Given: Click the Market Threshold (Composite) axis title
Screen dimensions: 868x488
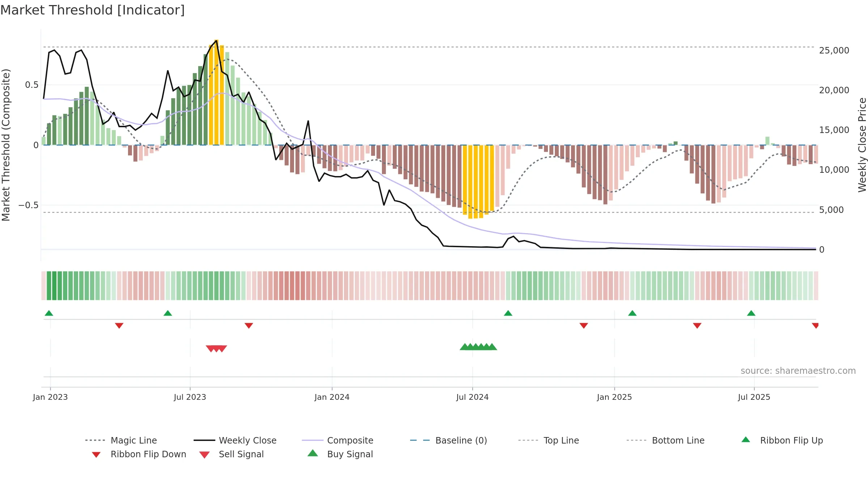Looking at the screenshot, I should pyautogui.click(x=6, y=145).
